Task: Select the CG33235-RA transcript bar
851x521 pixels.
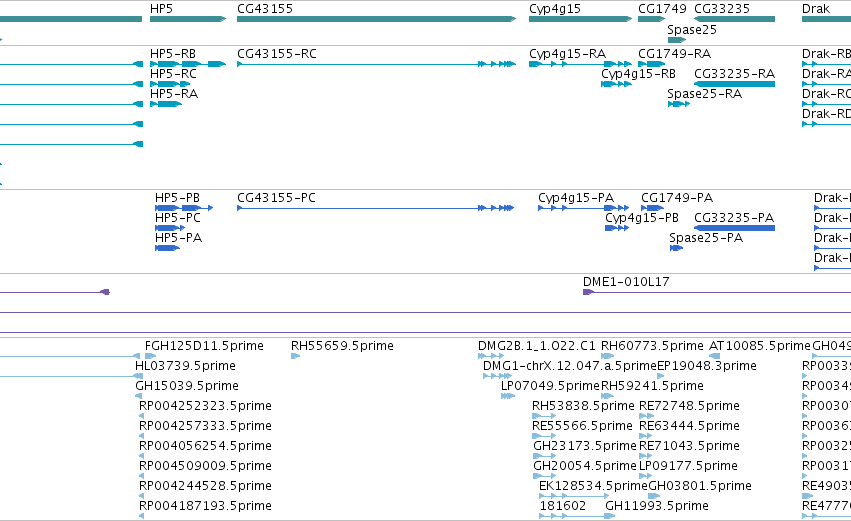Action: (x=735, y=84)
